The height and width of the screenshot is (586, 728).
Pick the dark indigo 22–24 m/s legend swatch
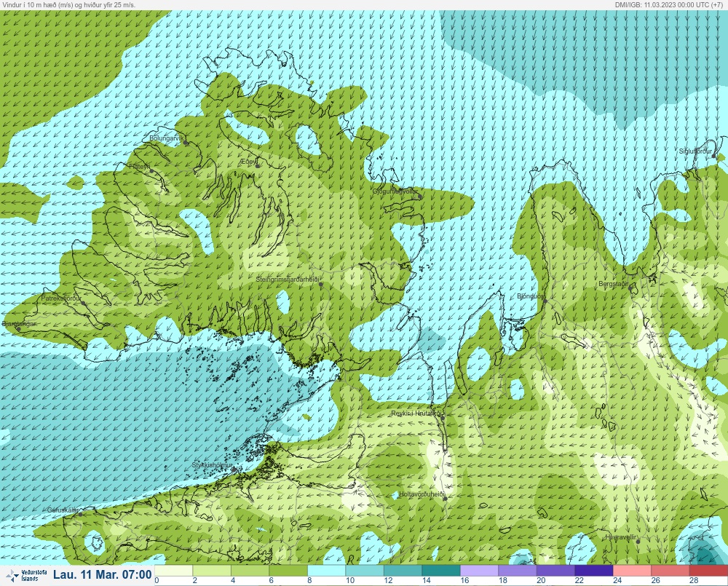(x=594, y=570)
